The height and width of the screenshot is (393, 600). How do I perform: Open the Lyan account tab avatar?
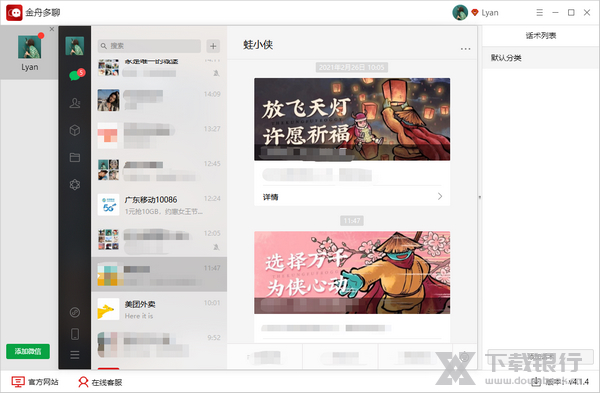[x=29, y=47]
